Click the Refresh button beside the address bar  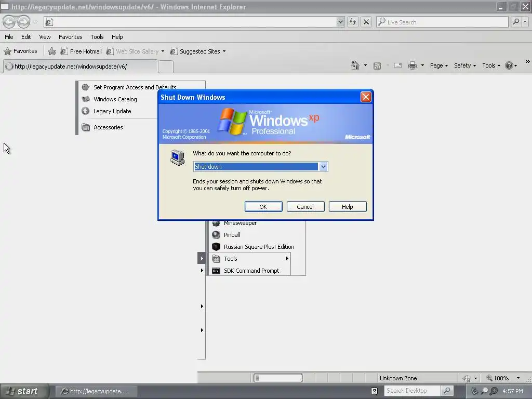(x=353, y=22)
